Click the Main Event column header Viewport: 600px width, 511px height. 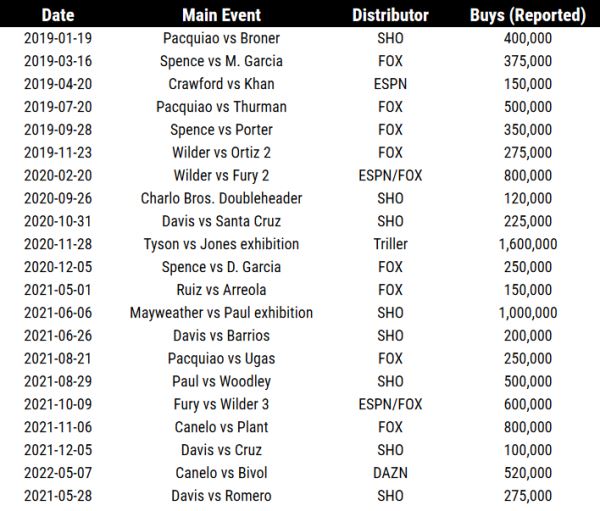pyautogui.click(x=221, y=15)
